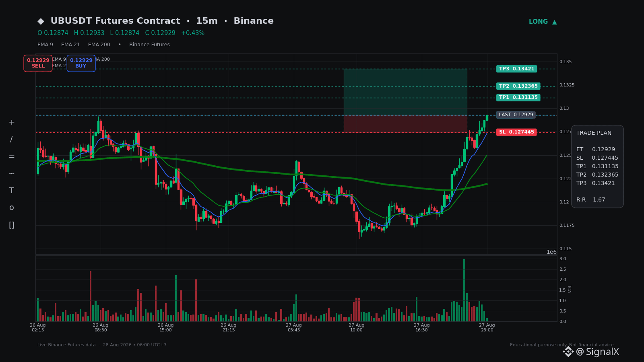Click the 27 Aug 10:00 time label
644x362 pixels.
[357, 327]
